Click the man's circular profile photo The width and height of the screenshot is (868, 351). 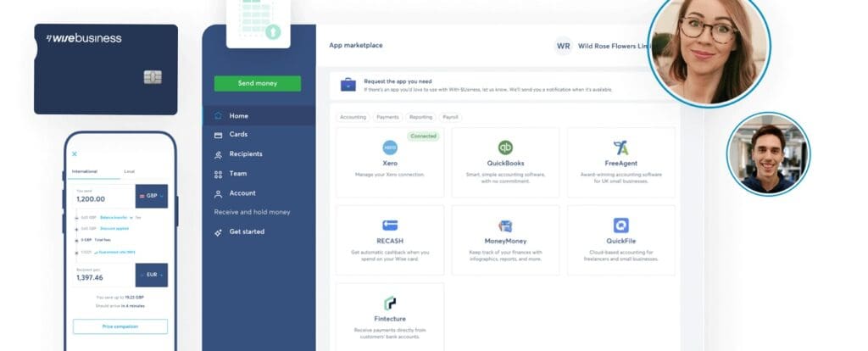768,154
